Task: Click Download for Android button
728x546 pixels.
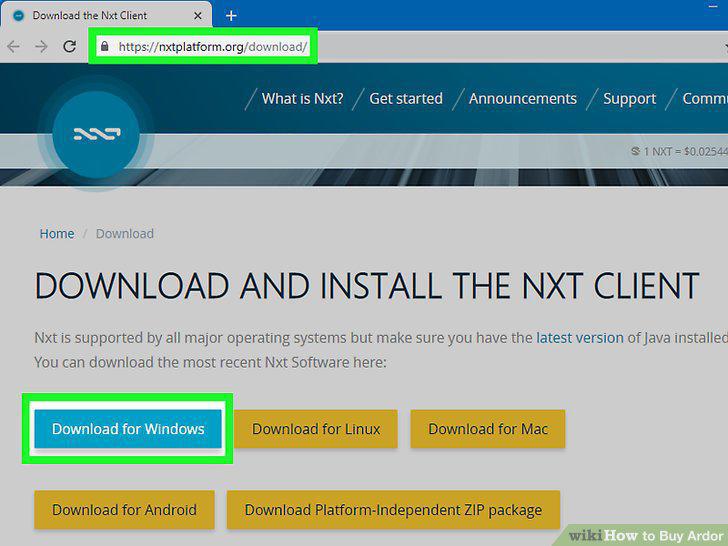Action: click(124, 510)
